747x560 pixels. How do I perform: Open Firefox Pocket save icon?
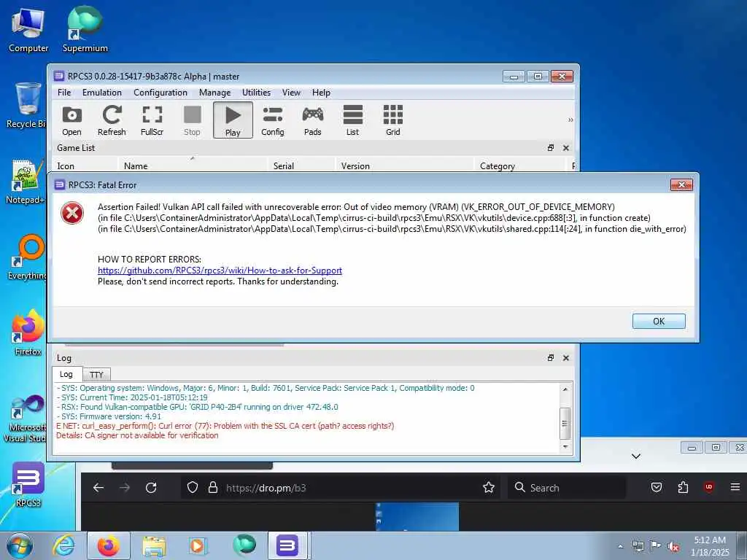pyautogui.click(x=657, y=487)
